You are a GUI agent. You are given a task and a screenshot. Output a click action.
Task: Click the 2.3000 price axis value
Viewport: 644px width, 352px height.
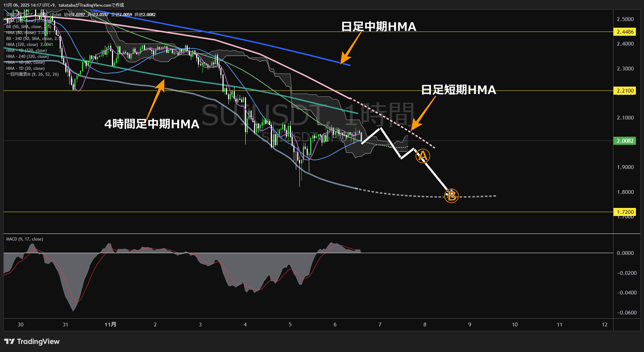pos(625,69)
